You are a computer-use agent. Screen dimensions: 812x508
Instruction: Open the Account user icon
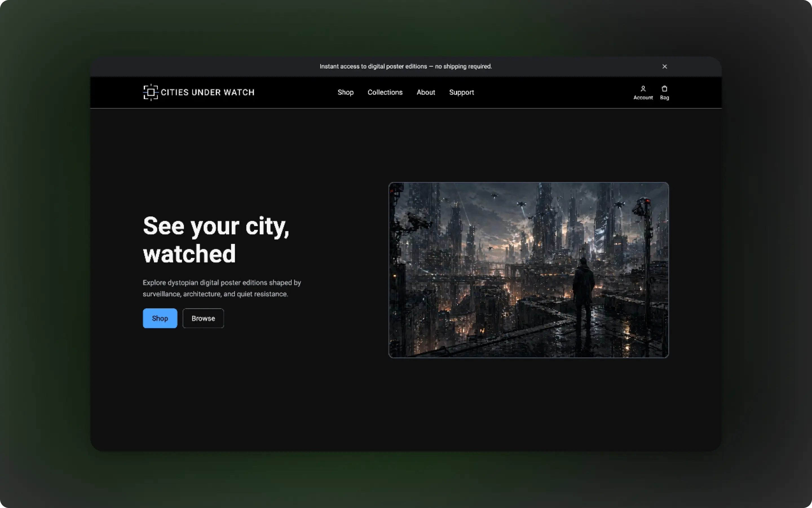point(643,89)
